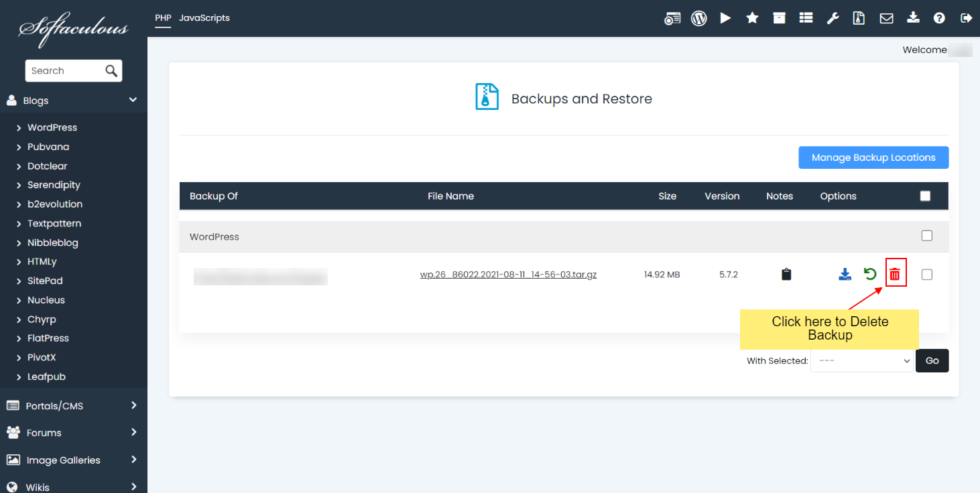Click the envelope email icon in the toolbar

886,18
